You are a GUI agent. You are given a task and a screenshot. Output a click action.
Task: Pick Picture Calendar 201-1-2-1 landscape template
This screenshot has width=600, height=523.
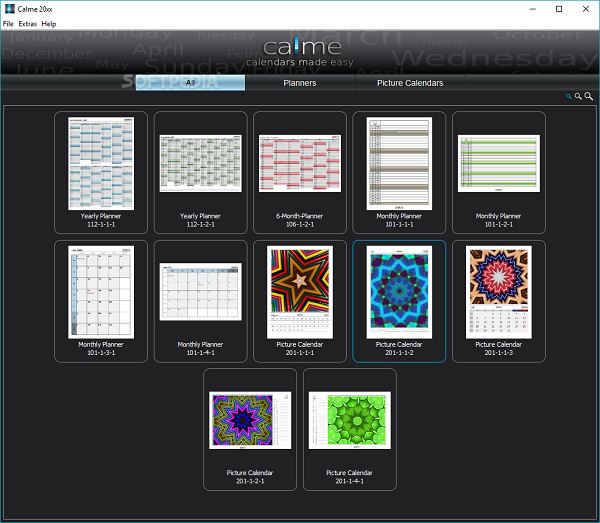(x=250, y=428)
